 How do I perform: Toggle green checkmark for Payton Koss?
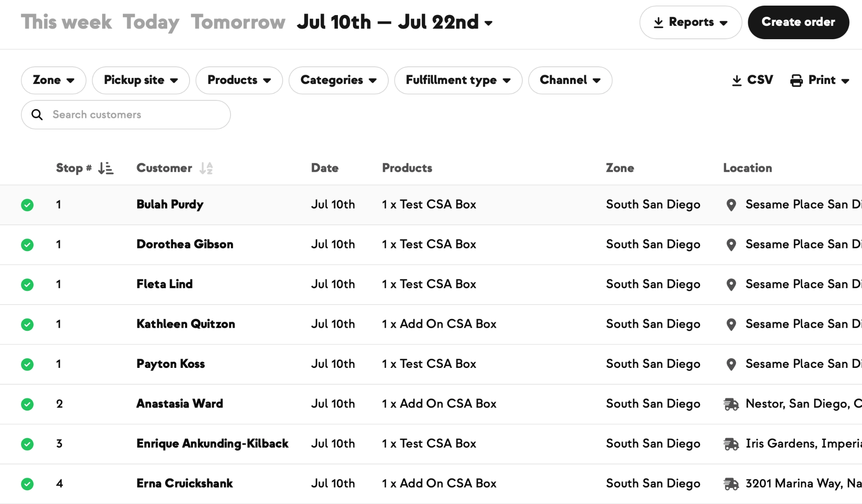click(27, 364)
